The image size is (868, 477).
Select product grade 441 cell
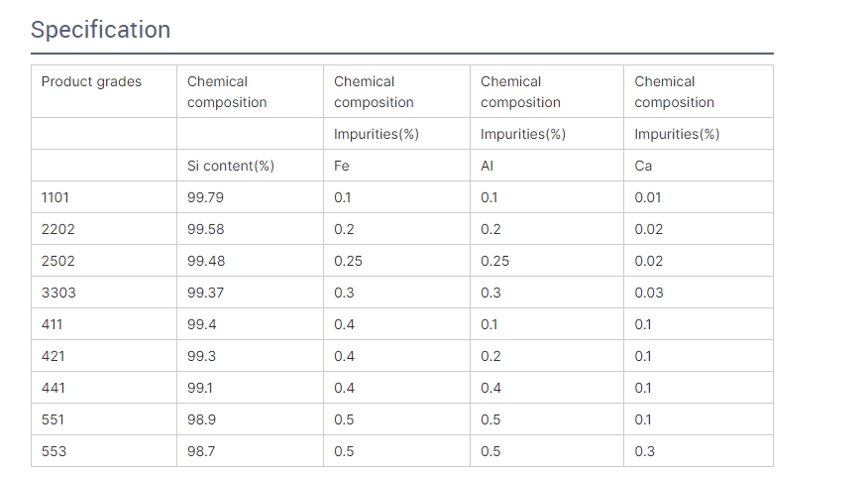53,388
